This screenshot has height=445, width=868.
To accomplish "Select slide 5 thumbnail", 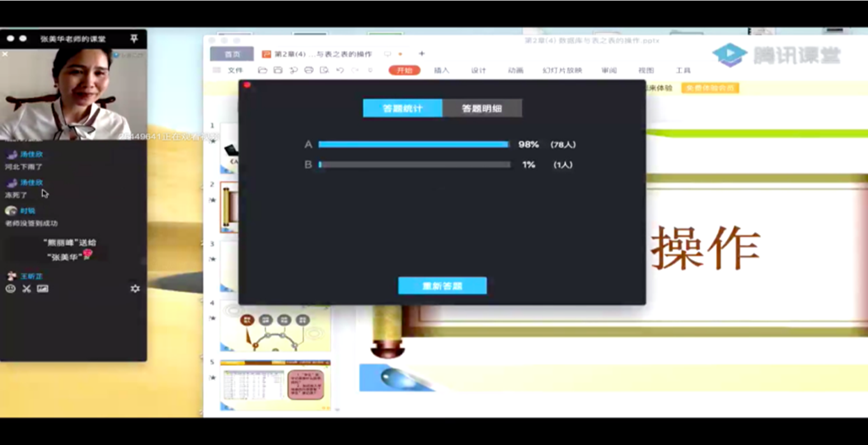I will click(275, 385).
